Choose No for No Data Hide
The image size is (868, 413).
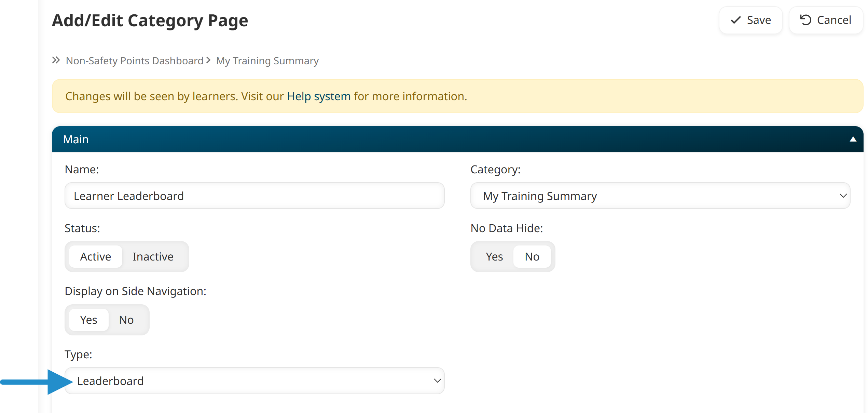tap(532, 256)
